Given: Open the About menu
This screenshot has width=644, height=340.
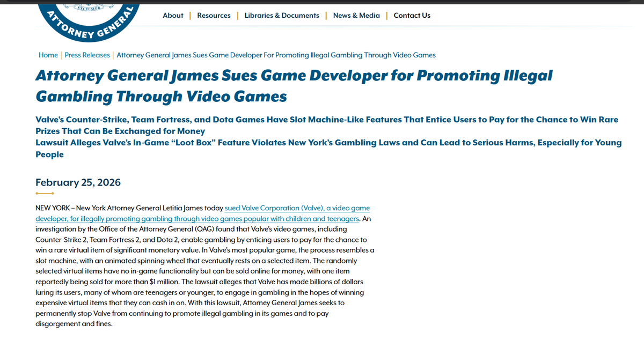Looking at the screenshot, I should coord(173,16).
